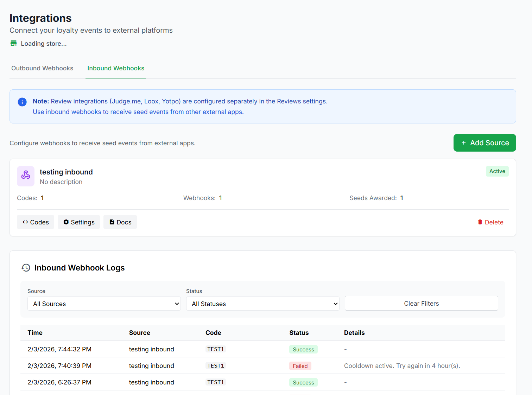Delete the testing inbound source
The width and height of the screenshot is (532, 395).
490,222
